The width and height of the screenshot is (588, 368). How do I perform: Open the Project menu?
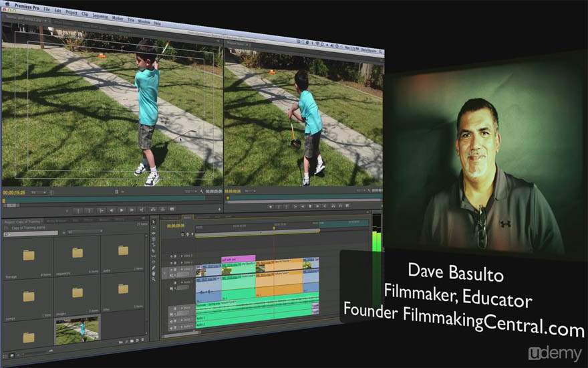71,12
